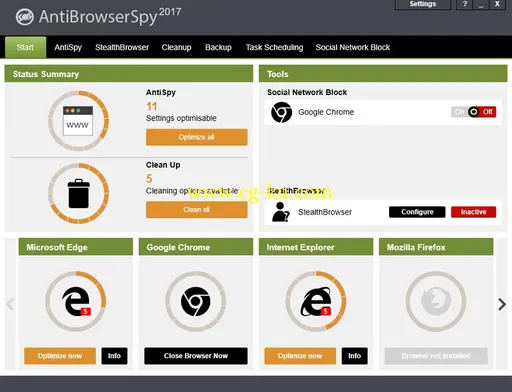Switch to the Start tab
The width and height of the screenshot is (512, 392).
[x=25, y=47]
